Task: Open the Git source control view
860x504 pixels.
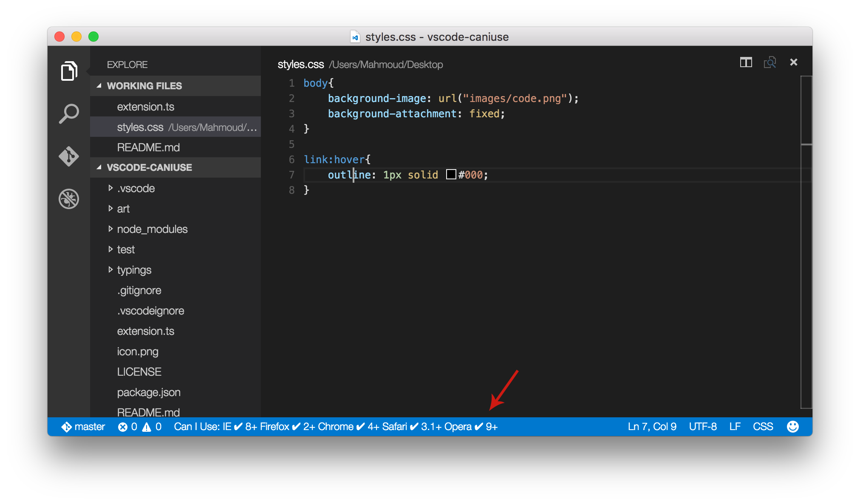Action: pyautogui.click(x=69, y=156)
